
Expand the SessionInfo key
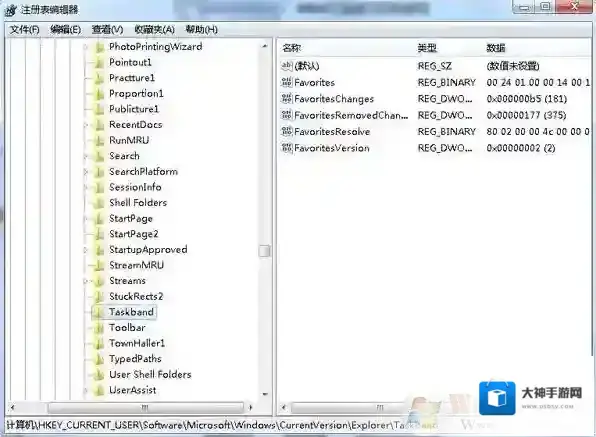pyautogui.click(x=86, y=188)
